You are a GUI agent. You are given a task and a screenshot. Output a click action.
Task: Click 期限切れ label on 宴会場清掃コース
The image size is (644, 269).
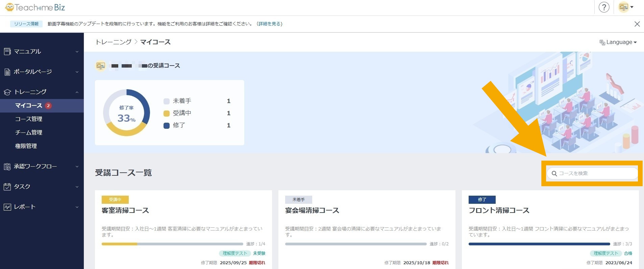click(x=441, y=263)
